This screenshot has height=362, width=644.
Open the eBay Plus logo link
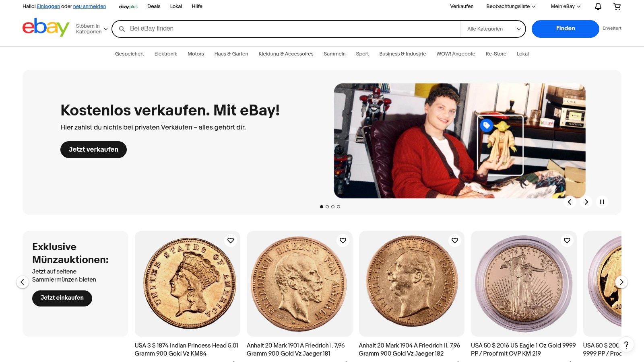point(128,6)
